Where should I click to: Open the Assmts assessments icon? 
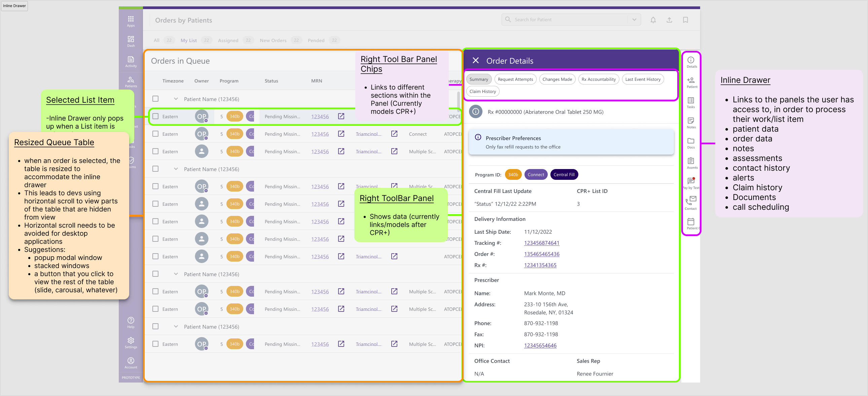690,162
